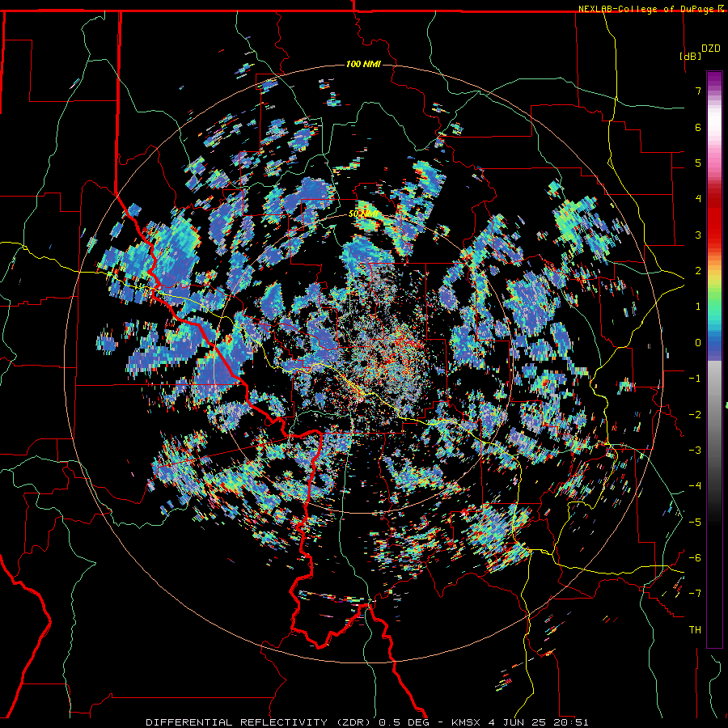Pick the positive 4 scale value
Viewport: 728px width, 728px height.
tap(698, 199)
